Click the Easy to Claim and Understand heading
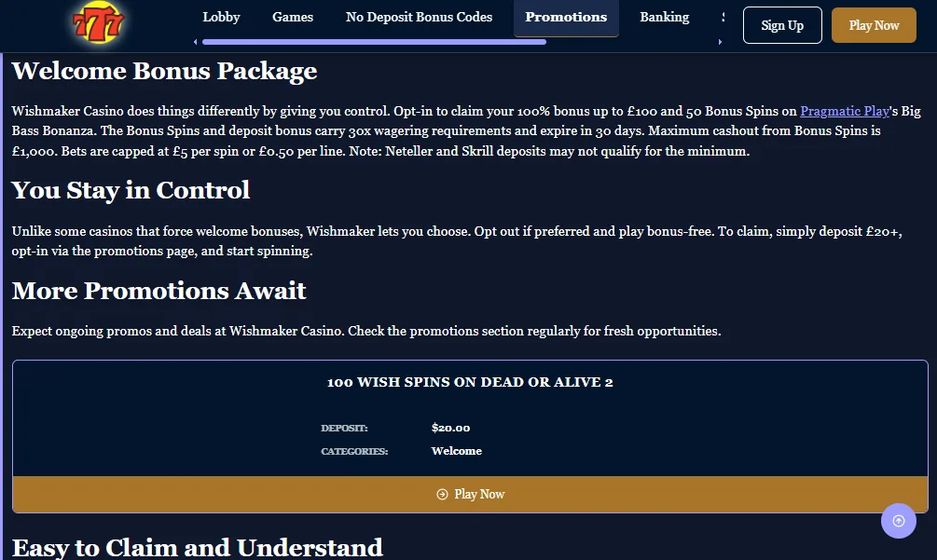This screenshot has height=560, width=937. pos(198,548)
